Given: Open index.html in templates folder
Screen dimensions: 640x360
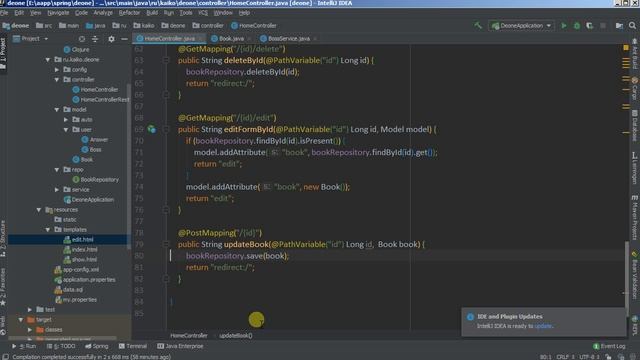Looking at the screenshot, I should click(x=80, y=249).
